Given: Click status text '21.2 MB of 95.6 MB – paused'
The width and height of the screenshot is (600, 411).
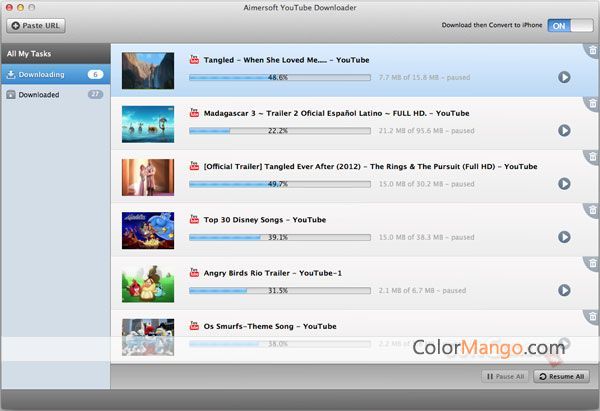Looking at the screenshot, I should tap(427, 130).
